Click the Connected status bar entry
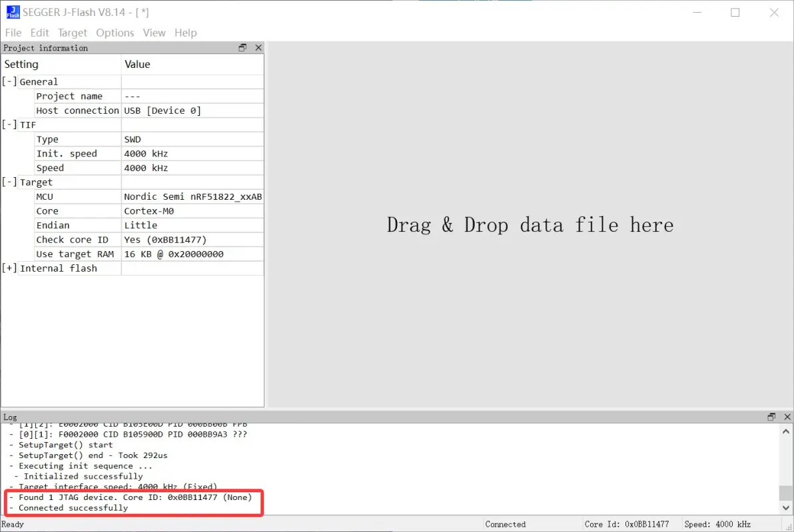The height and width of the screenshot is (532, 794). tap(506, 525)
